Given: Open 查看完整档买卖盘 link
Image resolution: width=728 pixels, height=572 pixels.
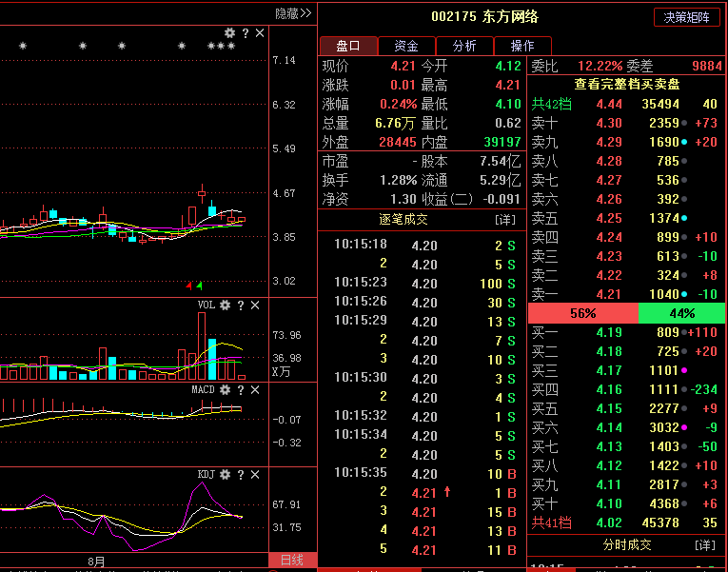Looking at the screenshot, I should [x=627, y=85].
